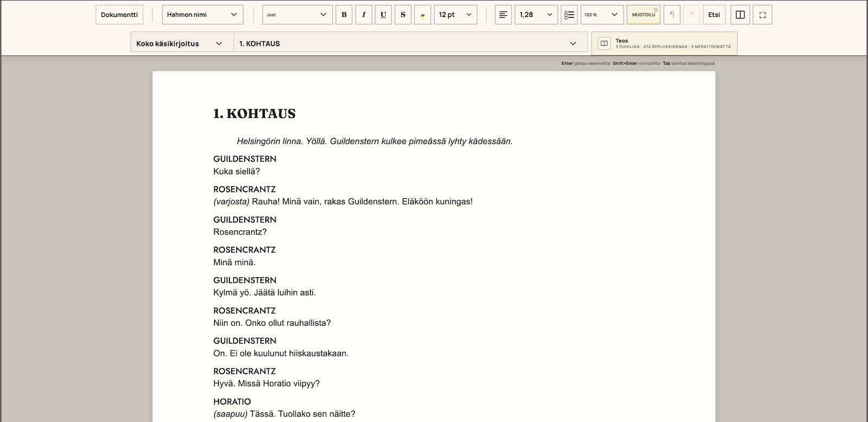
Task: Toggle italic formatting
Action: coord(363,15)
